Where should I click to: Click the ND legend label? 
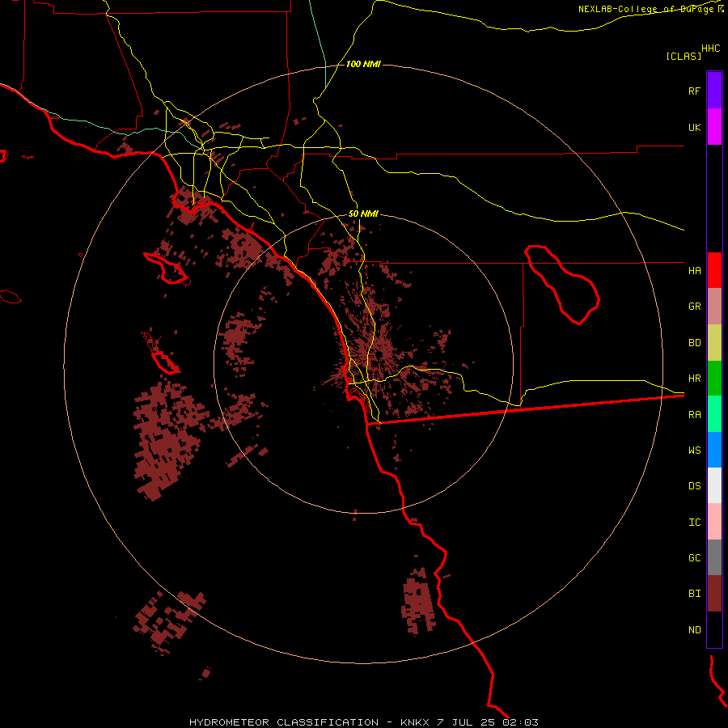tap(694, 630)
